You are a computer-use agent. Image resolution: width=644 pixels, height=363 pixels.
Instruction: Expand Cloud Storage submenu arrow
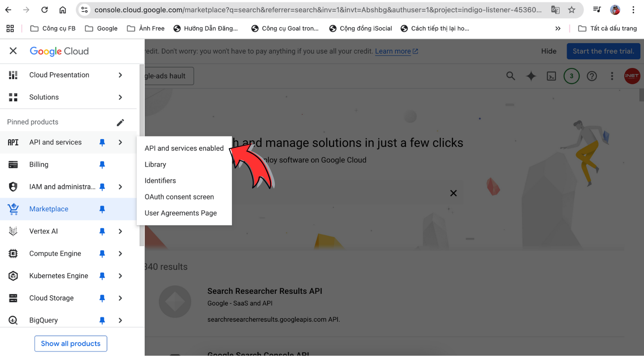tap(121, 298)
